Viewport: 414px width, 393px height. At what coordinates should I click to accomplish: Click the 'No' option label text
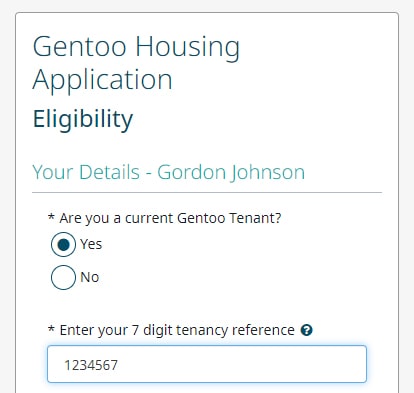point(90,277)
